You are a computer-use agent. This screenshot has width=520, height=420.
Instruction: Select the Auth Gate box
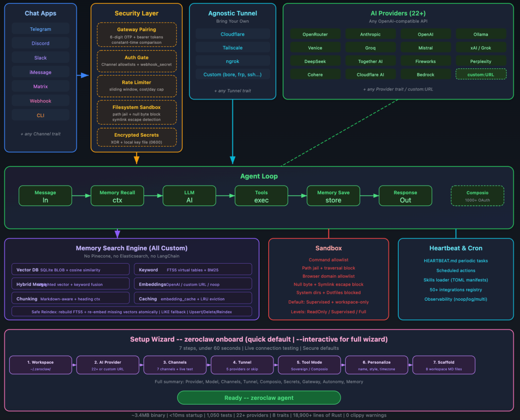pyautogui.click(x=137, y=61)
